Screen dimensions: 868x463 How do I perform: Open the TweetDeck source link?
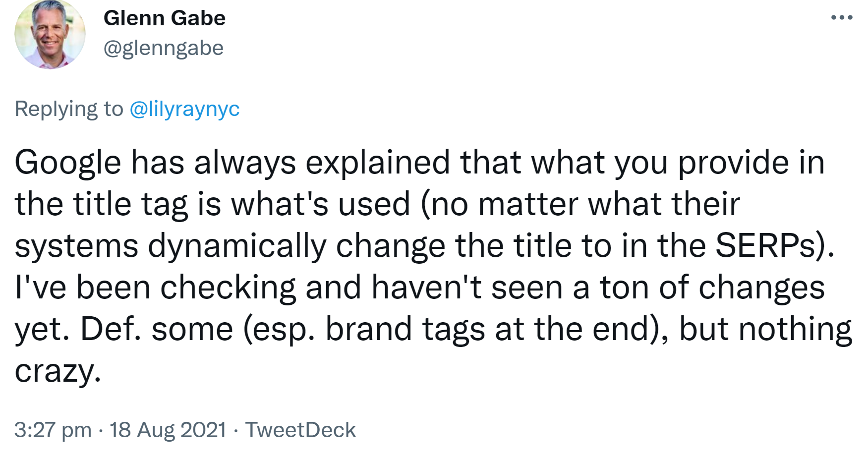[300, 430]
